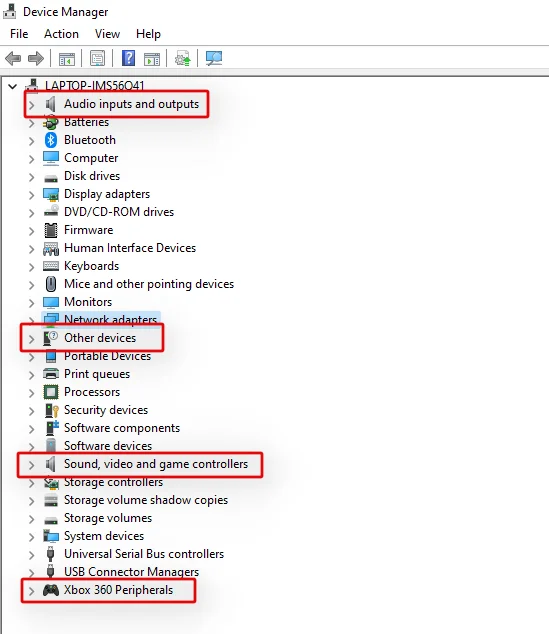Open the File menu
Viewport: 549px width, 634px height.
coord(19,34)
